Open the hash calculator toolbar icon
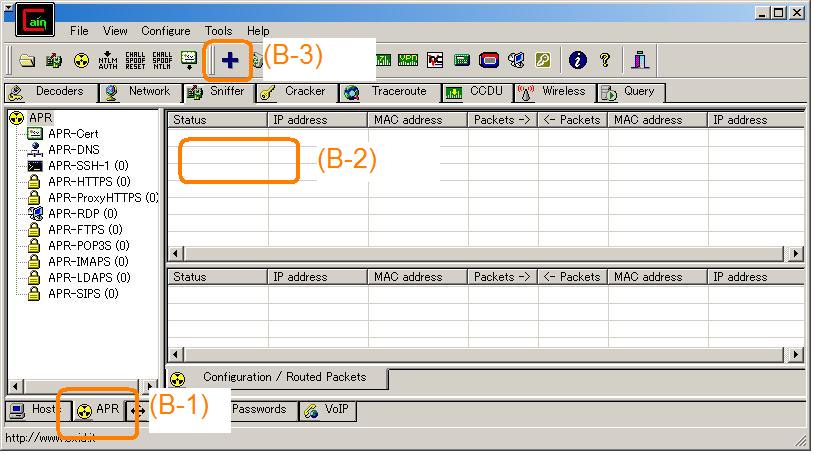 (462, 60)
